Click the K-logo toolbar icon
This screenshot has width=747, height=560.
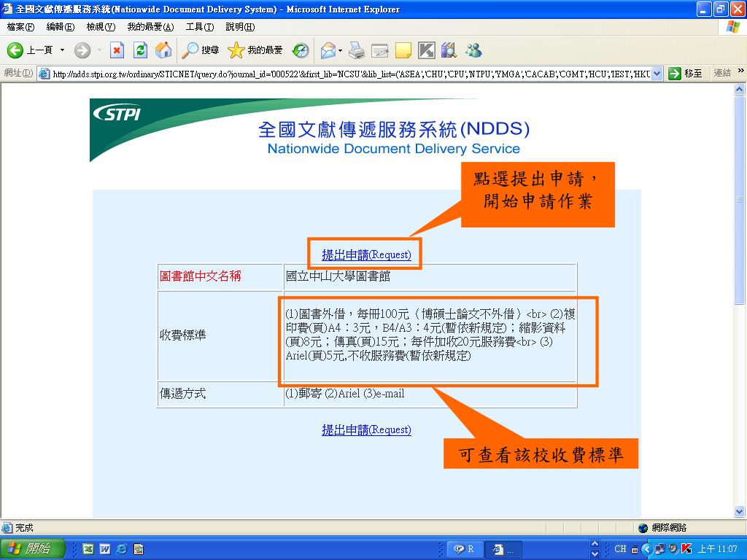tap(426, 50)
